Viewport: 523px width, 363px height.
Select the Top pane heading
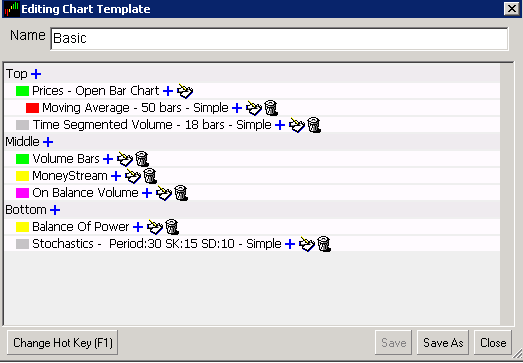(16, 74)
